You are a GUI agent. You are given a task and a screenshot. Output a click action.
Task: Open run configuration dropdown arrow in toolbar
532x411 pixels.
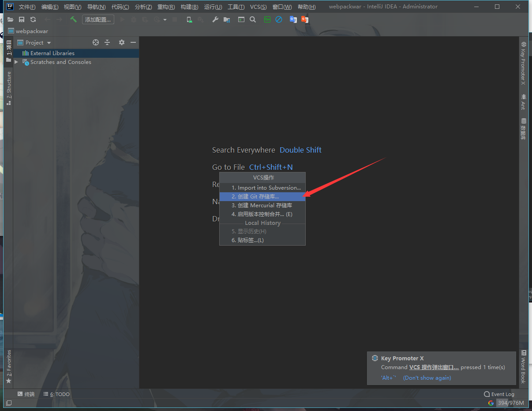point(165,20)
